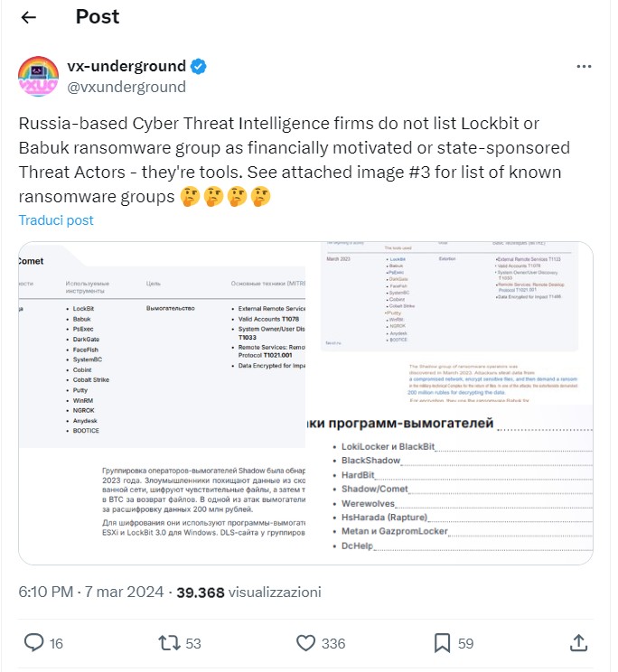Bookmark the post

[443, 642]
